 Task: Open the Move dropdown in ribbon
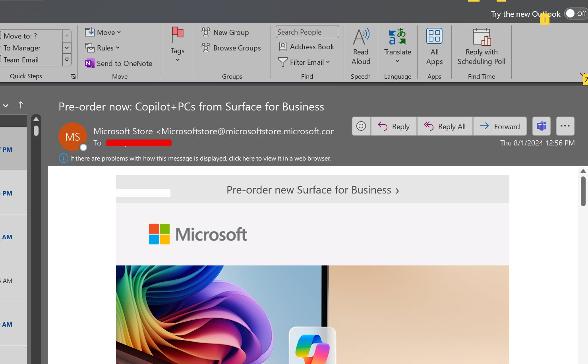pos(103,32)
